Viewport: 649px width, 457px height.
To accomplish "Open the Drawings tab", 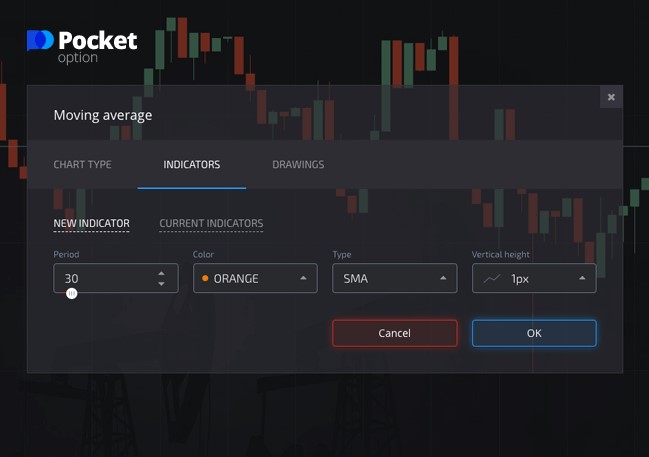I will coord(298,165).
